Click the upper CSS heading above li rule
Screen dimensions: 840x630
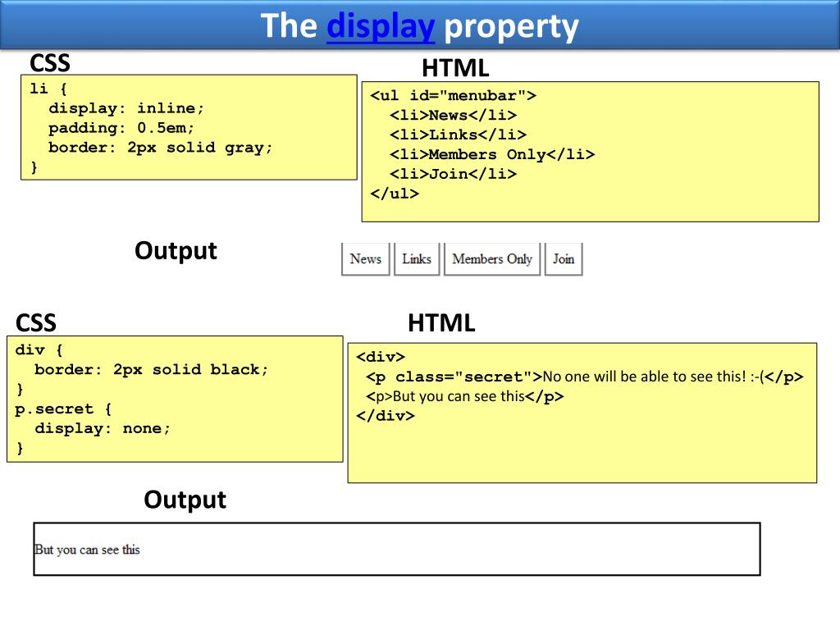click(x=50, y=63)
